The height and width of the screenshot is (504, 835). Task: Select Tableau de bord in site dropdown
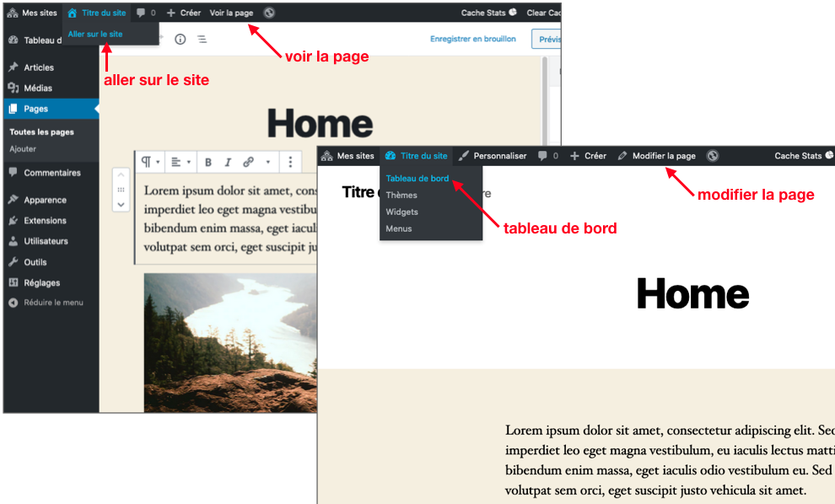pos(417,179)
